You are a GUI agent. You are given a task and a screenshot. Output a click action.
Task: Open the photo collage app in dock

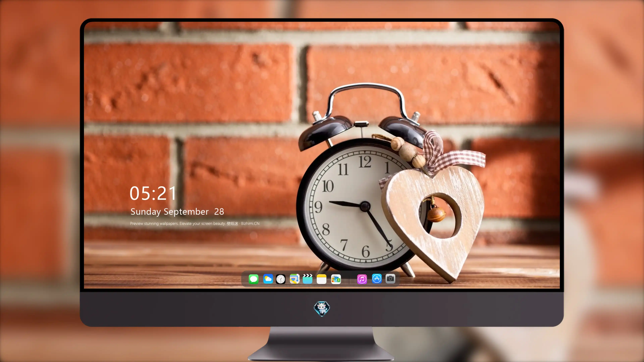pyautogui.click(x=336, y=279)
